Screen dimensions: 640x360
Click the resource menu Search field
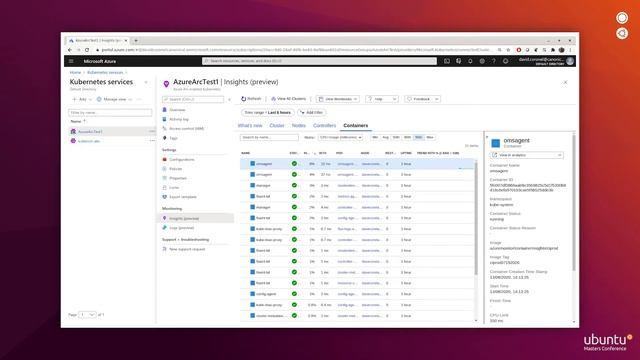tap(193, 99)
